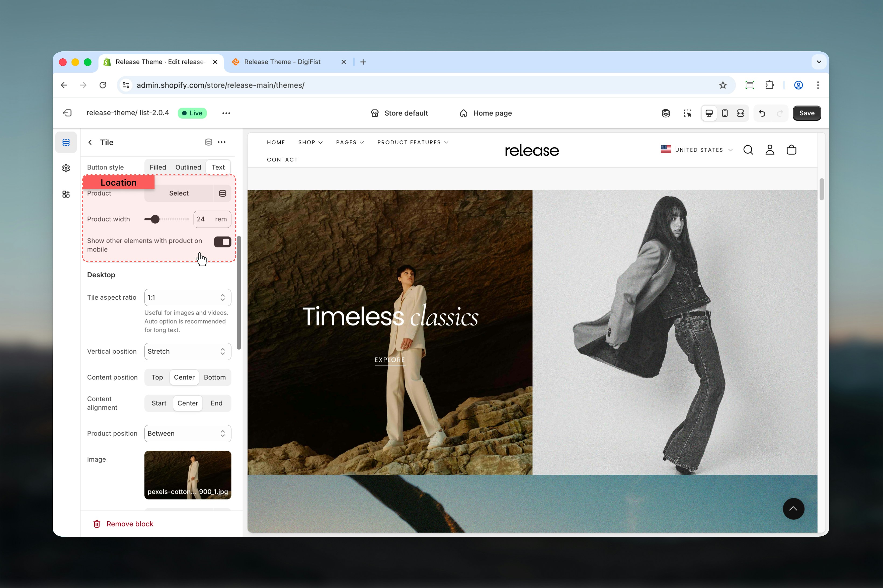This screenshot has height=588, width=883.
Task: Open Theme settings gear icon
Action: (x=66, y=168)
